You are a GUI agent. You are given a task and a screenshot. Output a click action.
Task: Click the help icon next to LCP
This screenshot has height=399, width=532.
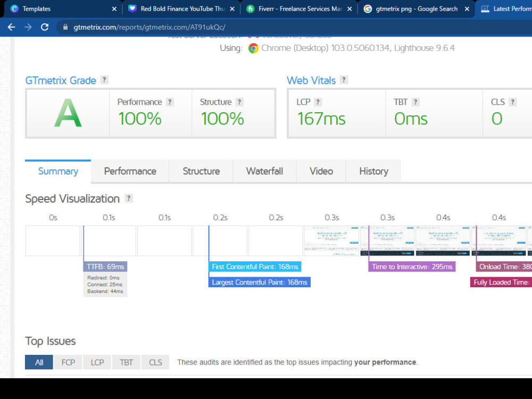318,102
